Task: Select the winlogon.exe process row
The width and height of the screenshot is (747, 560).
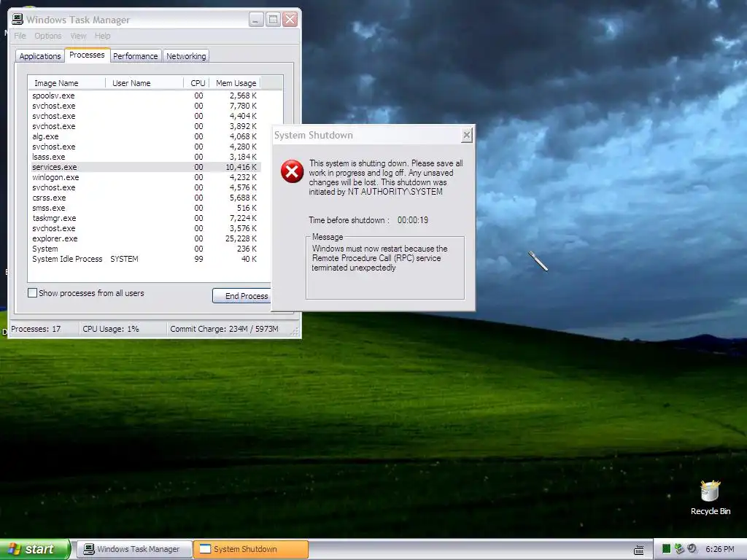Action: pyautogui.click(x=145, y=177)
